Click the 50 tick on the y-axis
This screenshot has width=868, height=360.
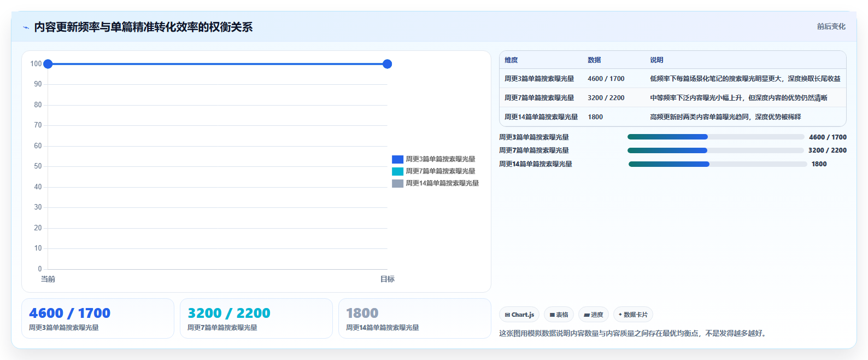coord(38,166)
